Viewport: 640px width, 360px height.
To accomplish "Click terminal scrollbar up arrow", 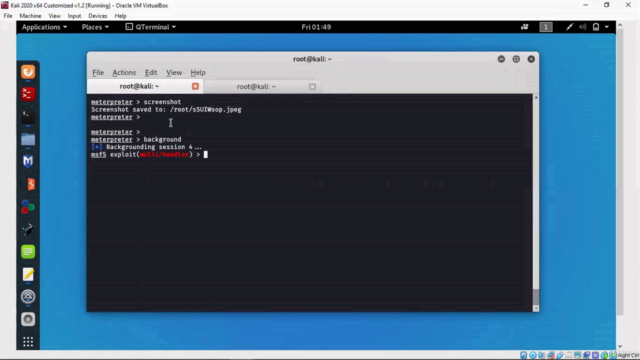I will [x=536, y=98].
